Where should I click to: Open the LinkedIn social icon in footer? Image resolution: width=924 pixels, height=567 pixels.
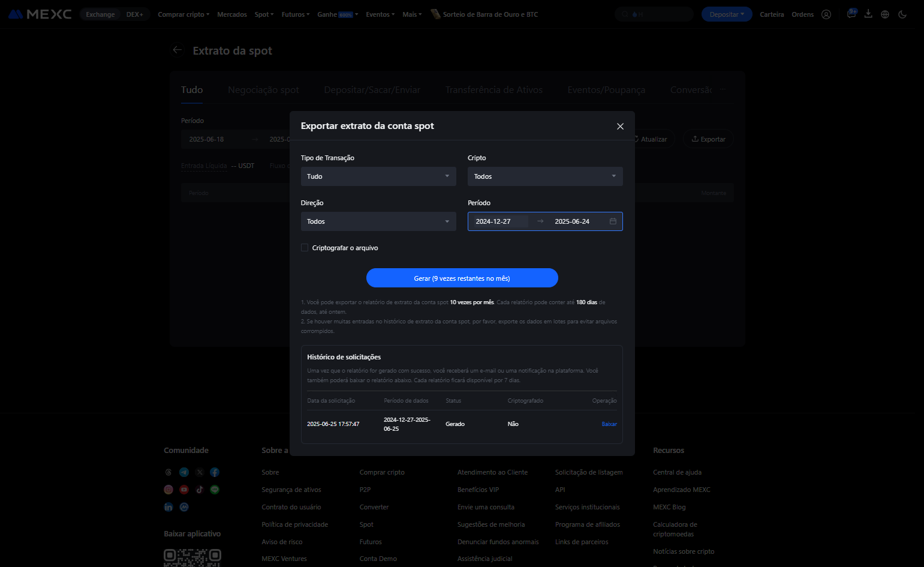pyautogui.click(x=168, y=507)
